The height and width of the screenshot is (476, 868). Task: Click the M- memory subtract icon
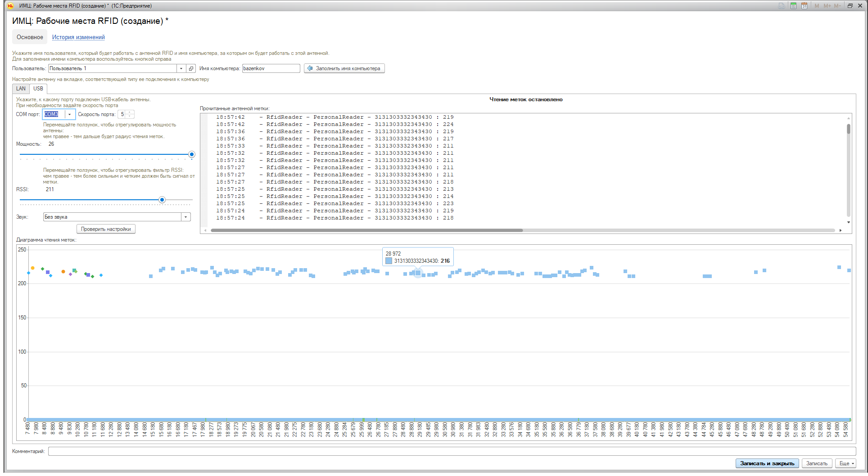(837, 6)
